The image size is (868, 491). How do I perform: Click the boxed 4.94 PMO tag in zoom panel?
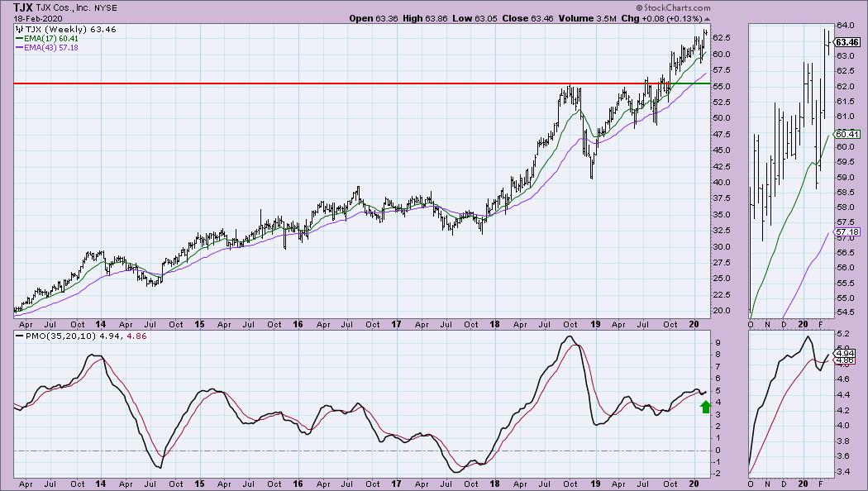[x=846, y=353]
